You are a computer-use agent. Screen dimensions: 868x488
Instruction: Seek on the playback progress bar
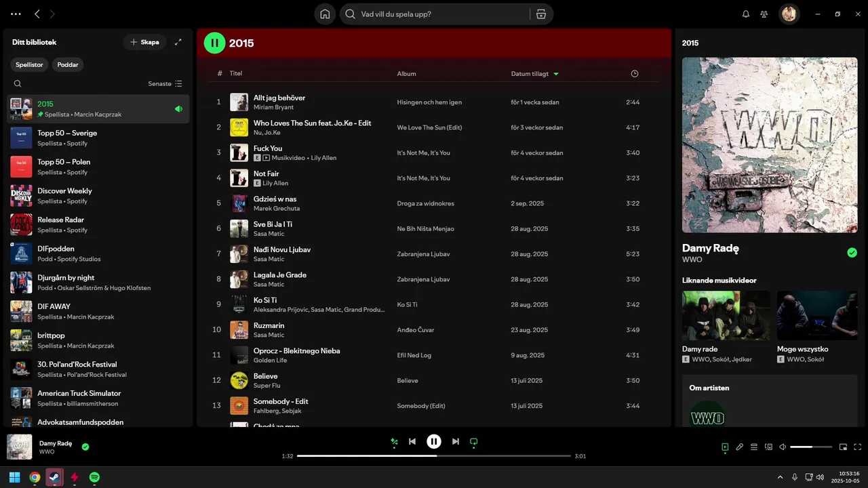pos(434,456)
